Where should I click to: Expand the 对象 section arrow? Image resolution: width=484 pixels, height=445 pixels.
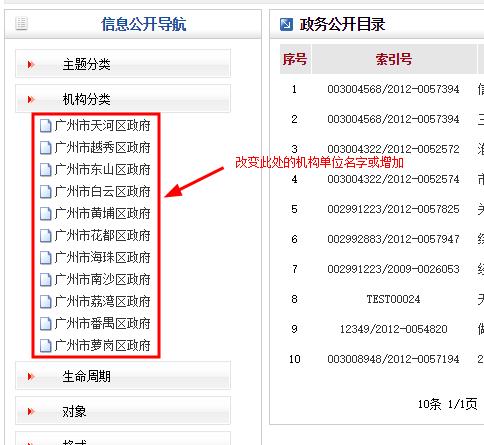tap(31, 411)
